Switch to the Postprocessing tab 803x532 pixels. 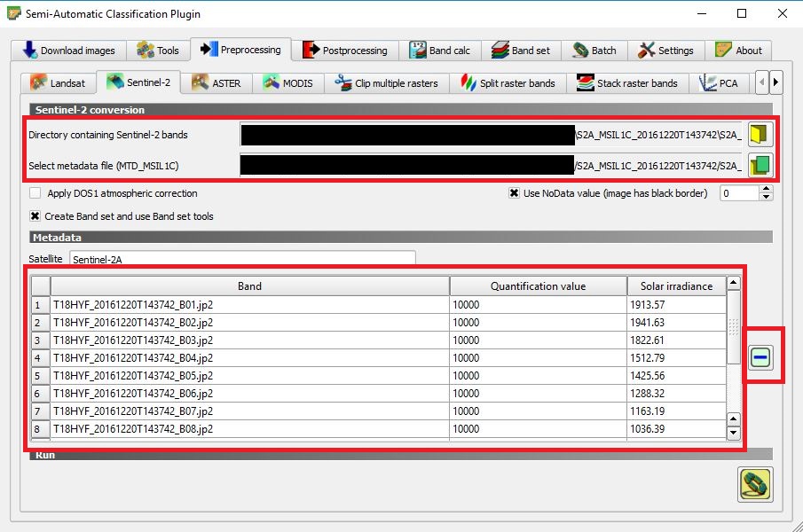click(x=345, y=51)
